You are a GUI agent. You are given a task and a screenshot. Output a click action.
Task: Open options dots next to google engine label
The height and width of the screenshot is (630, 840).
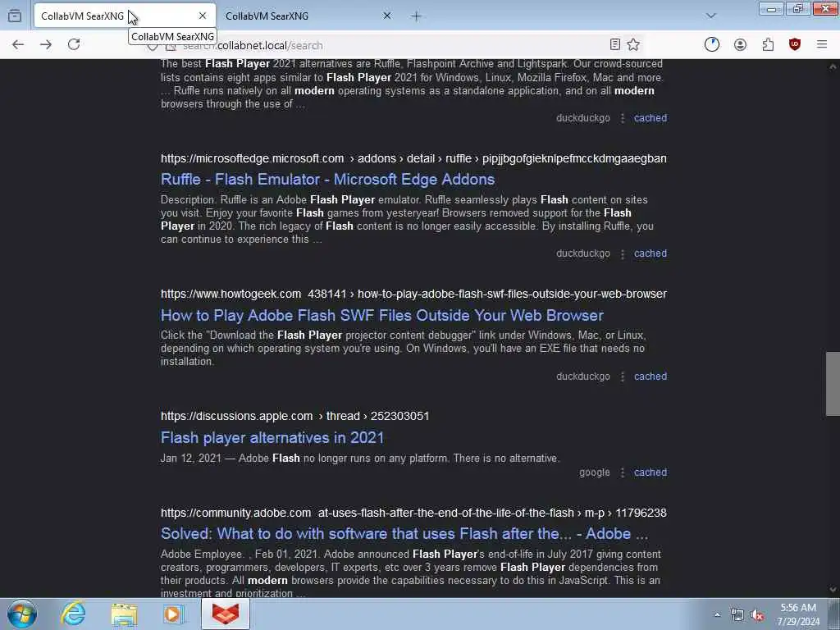[x=622, y=472]
